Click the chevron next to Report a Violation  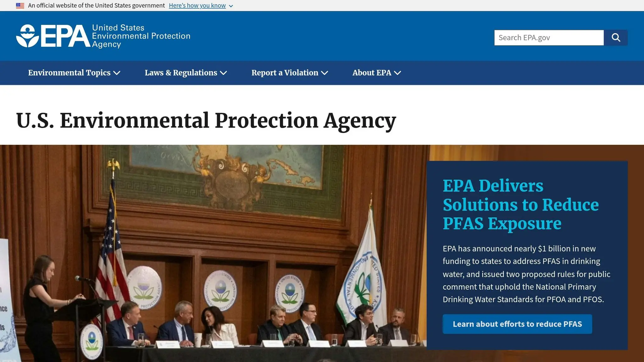click(325, 73)
